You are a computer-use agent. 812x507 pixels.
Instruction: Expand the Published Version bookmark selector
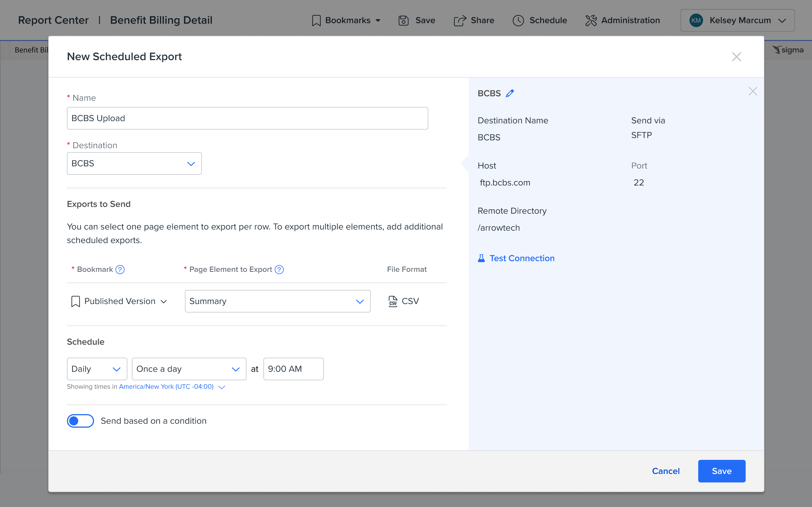point(119,301)
